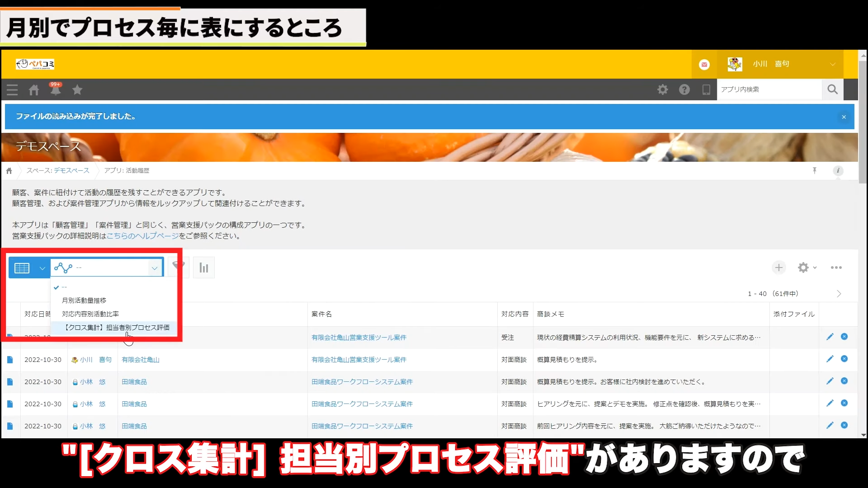Edit first record with pencil icon
The width and height of the screenshot is (868, 488).
pos(830,337)
